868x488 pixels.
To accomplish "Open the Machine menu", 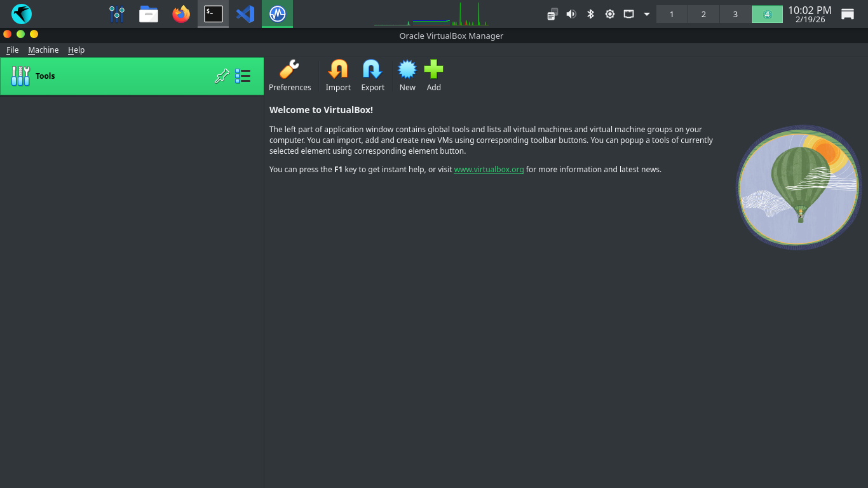I will coord(43,50).
